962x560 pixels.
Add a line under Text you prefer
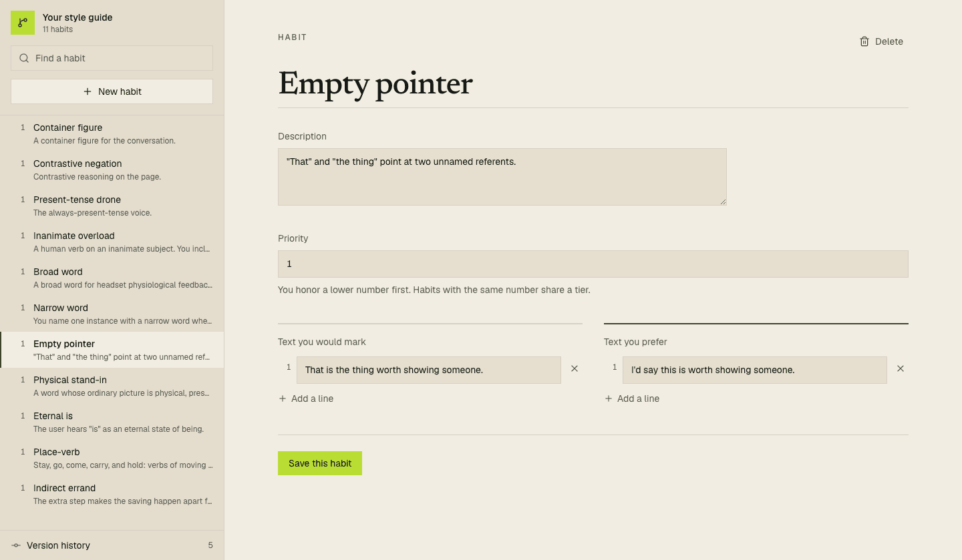coord(632,398)
